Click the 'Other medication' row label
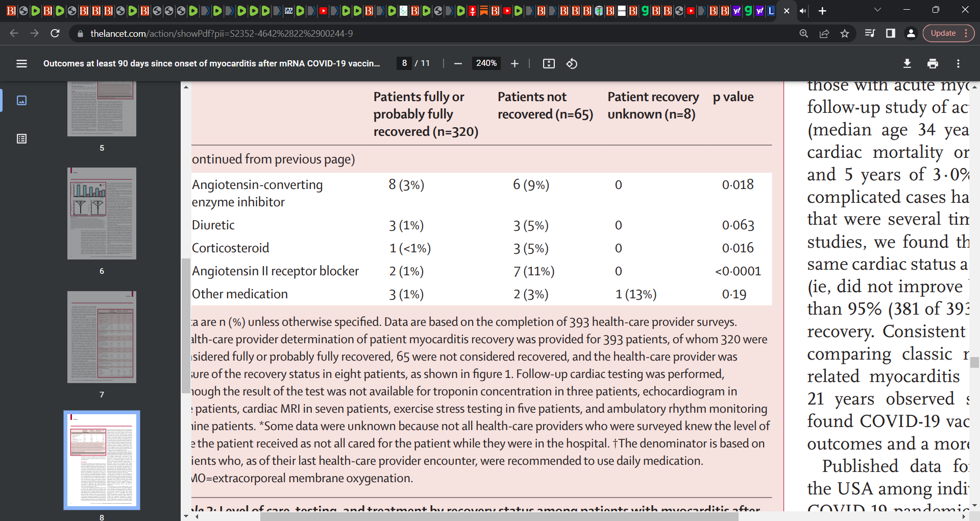This screenshot has width=980, height=521. [240, 294]
